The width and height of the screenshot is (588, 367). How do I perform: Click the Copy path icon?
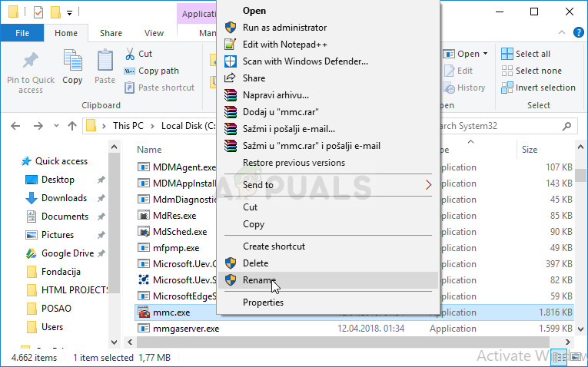[129, 71]
